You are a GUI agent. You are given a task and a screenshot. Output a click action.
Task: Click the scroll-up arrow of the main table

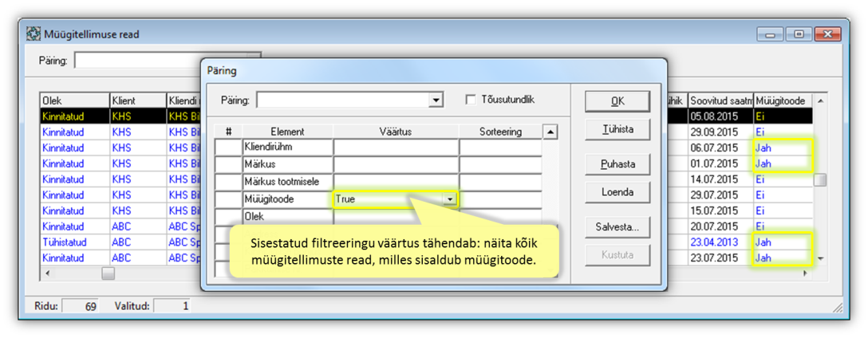(x=820, y=100)
